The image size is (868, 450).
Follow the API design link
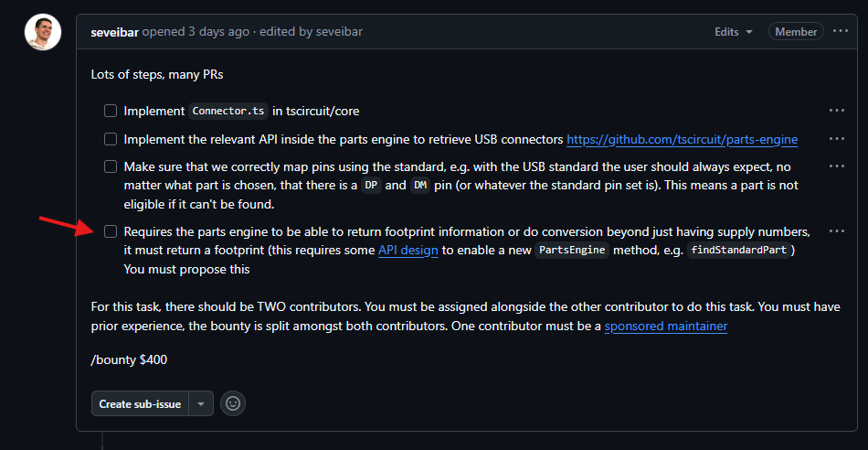tap(408, 251)
